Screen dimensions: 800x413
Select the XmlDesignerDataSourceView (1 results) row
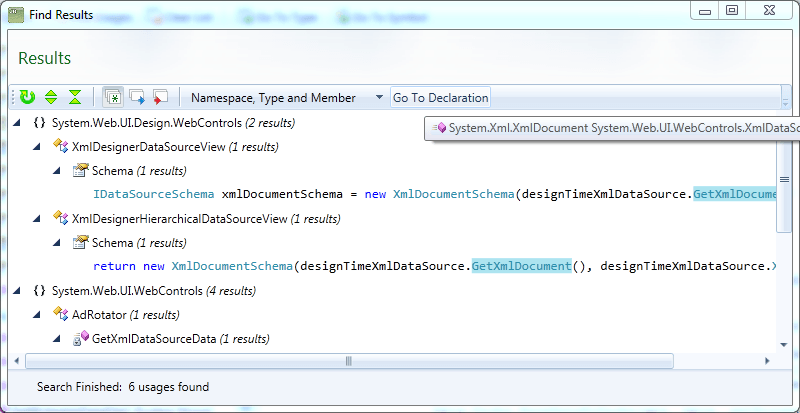[x=175, y=147]
